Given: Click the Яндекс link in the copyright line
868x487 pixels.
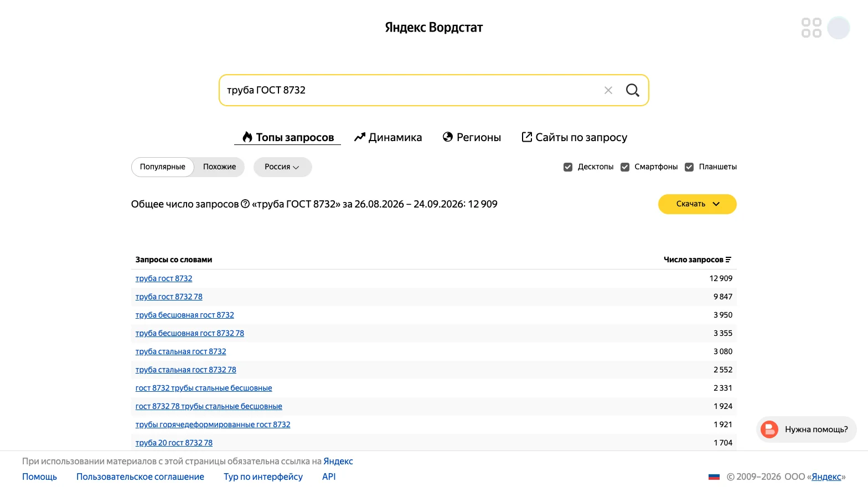Looking at the screenshot, I should (826, 477).
